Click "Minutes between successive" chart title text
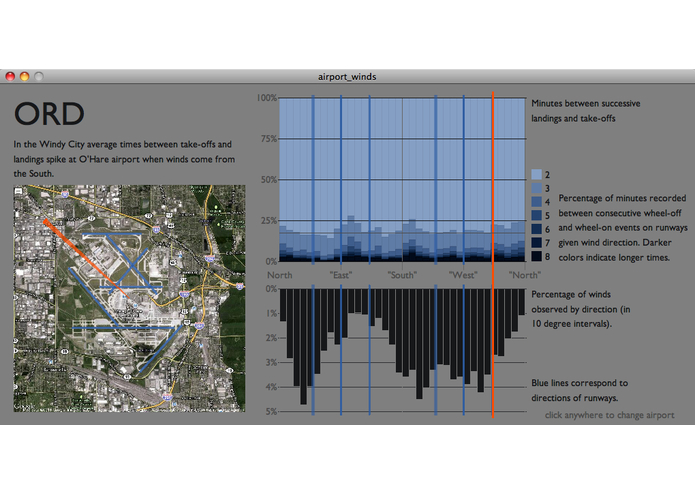The width and height of the screenshot is (695, 494). [x=586, y=103]
